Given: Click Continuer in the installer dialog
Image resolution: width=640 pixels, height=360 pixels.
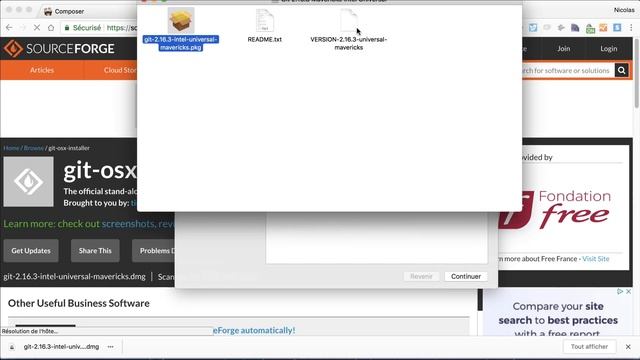Looking at the screenshot, I should click(x=466, y=276).
